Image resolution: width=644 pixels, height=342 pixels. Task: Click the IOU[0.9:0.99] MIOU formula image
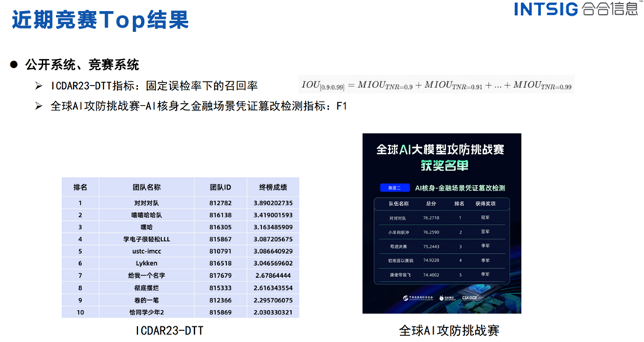coord(437,85)
